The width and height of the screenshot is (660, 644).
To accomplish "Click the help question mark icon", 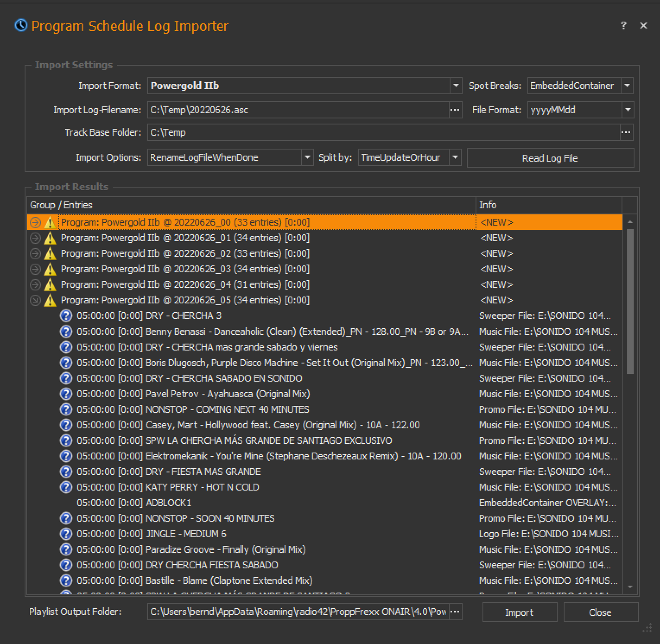I will click(623, 26).
